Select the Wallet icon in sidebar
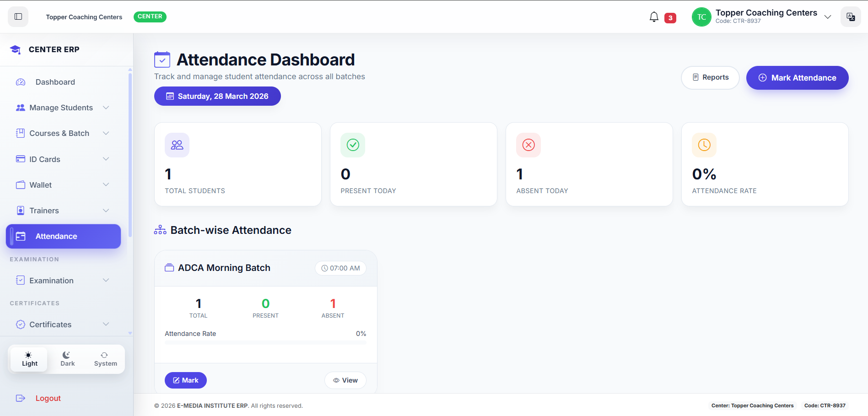The image size is (868, 416). tap(21, 184)
